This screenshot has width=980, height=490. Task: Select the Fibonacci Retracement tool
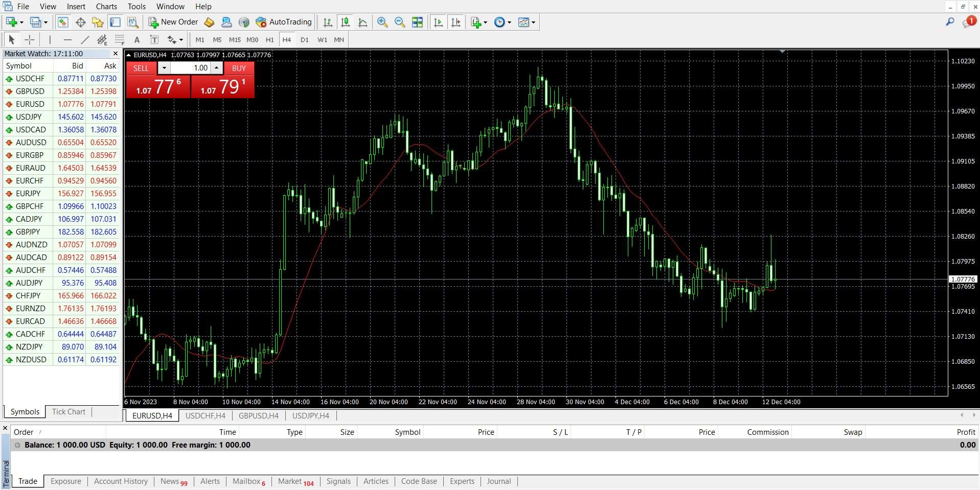click(x=120, y=39)
